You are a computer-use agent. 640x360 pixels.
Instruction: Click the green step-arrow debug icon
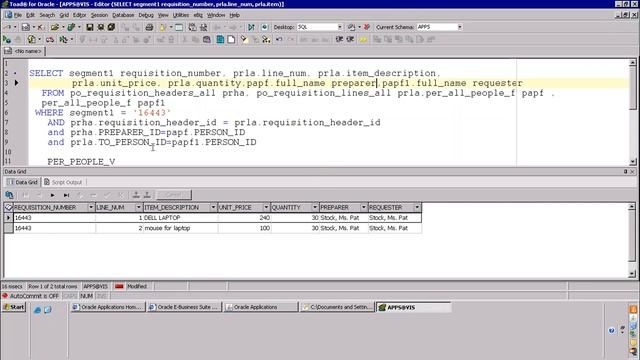point(251,27)
